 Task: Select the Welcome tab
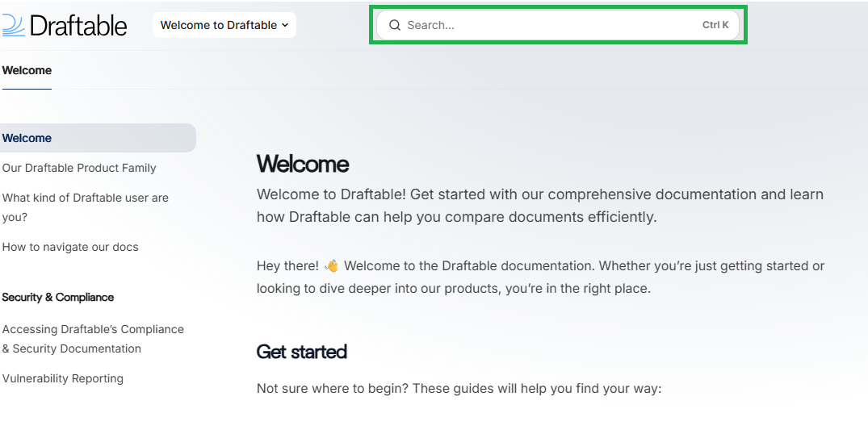(x=27, y=70)
